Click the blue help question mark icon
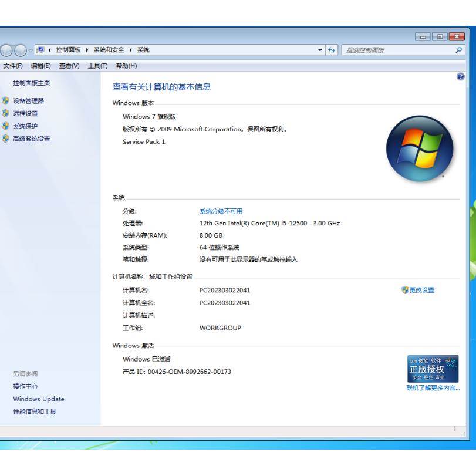Viewport: 476px width, 476px height. (460, 76)
